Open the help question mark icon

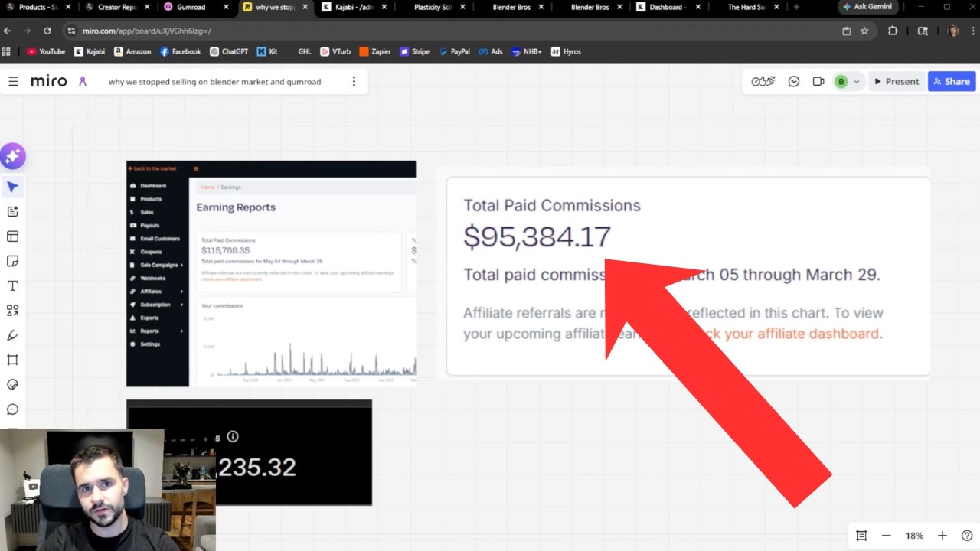(x=967, y=536)
